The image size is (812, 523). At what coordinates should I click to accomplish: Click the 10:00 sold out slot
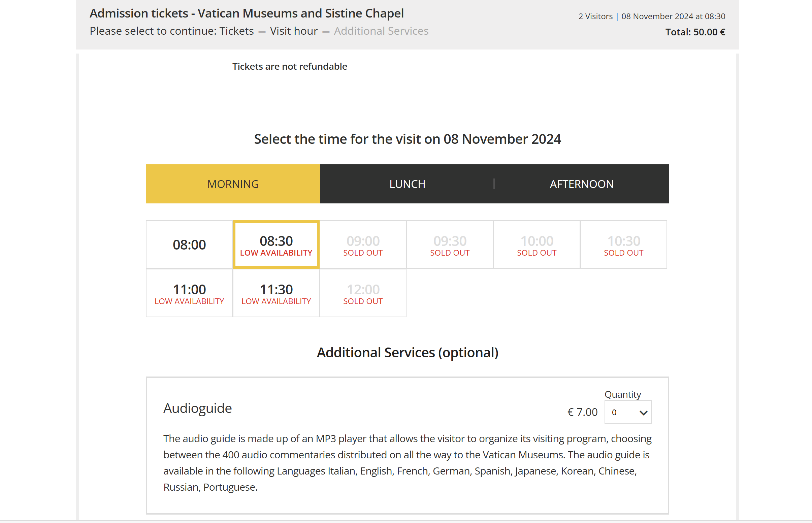[537, 245]
